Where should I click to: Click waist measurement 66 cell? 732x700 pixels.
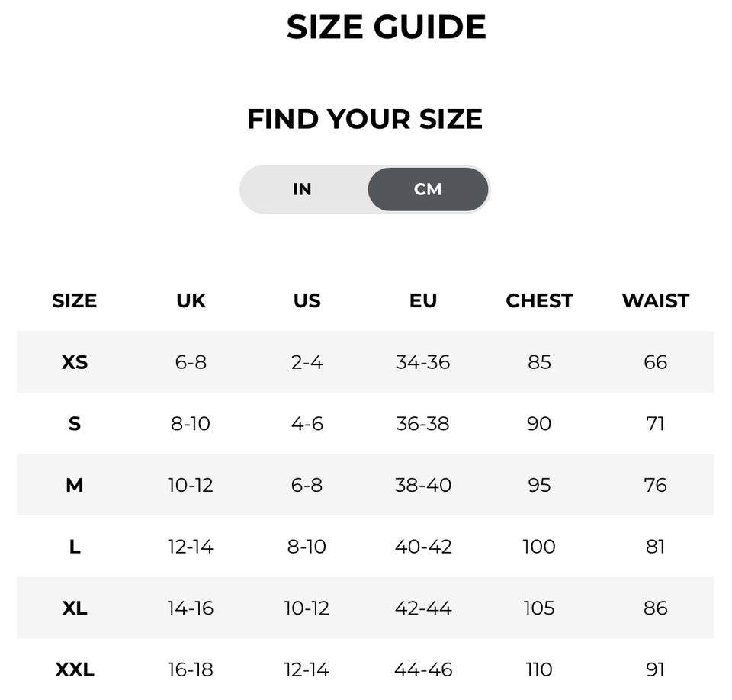[655, 362]
